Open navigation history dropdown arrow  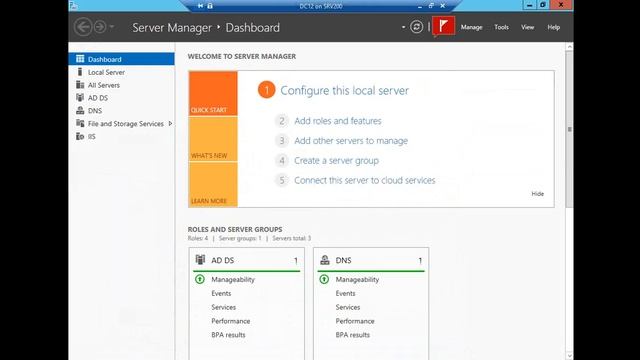(x=111, y=27)
